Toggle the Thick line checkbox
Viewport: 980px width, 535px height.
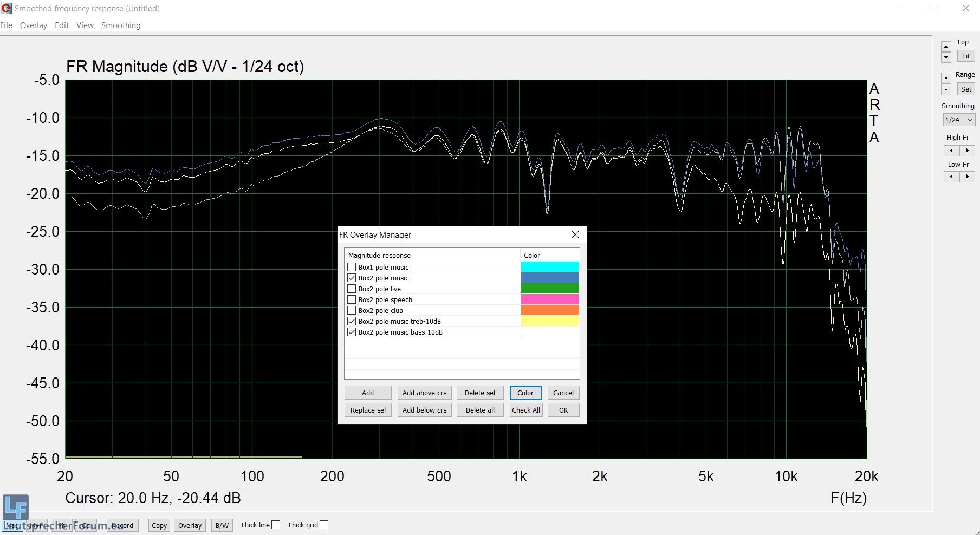[x=276, y=525]
